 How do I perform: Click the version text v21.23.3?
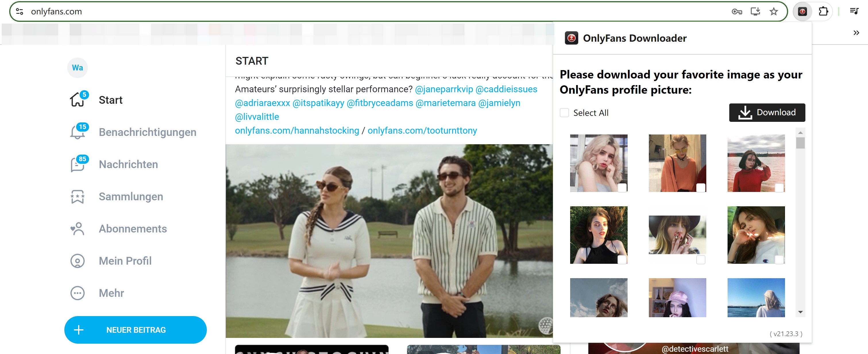coord(786,334)
